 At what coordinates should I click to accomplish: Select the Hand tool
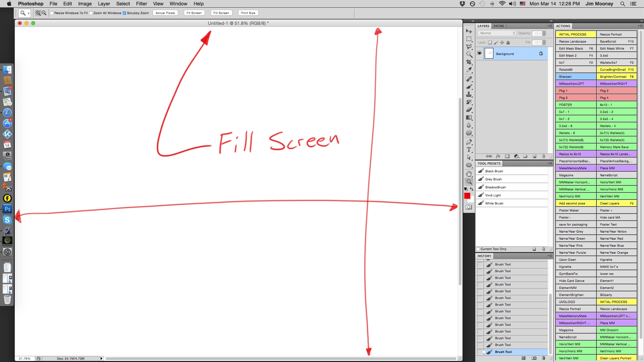pyautogui.click(x=469, y=174)
